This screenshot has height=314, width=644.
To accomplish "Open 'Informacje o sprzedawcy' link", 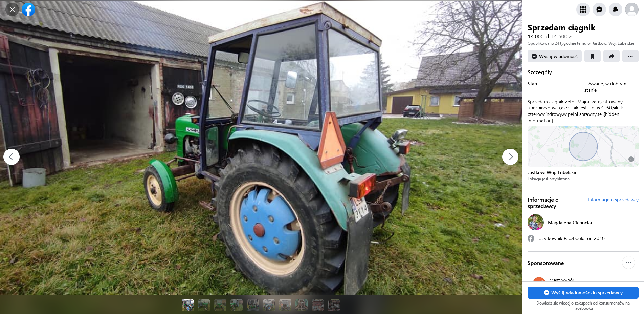I will click(x=613, y=200).
